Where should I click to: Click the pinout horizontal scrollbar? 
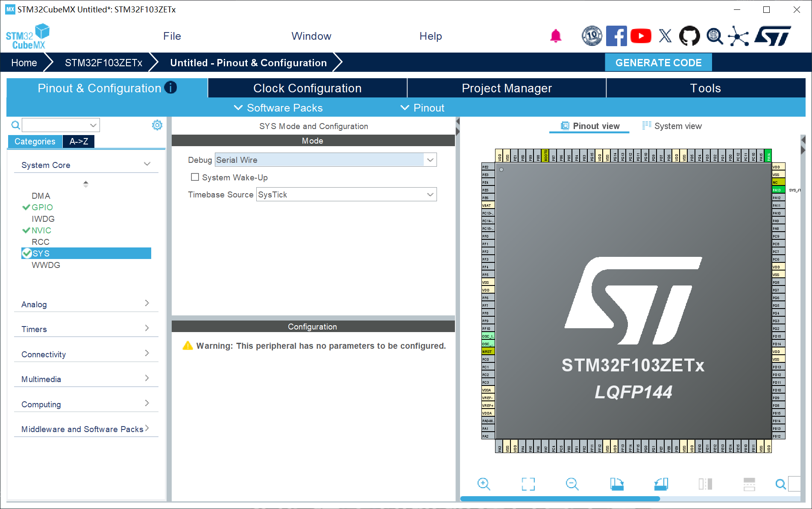[560, 499]
